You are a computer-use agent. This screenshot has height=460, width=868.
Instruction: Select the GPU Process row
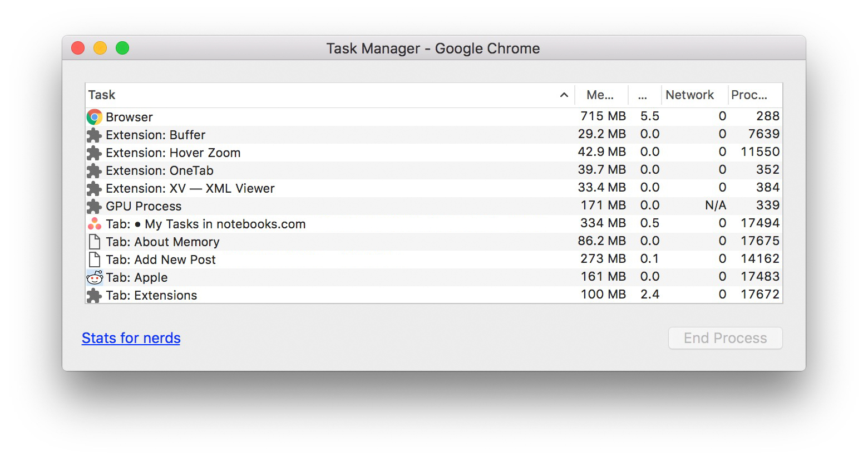434,206
